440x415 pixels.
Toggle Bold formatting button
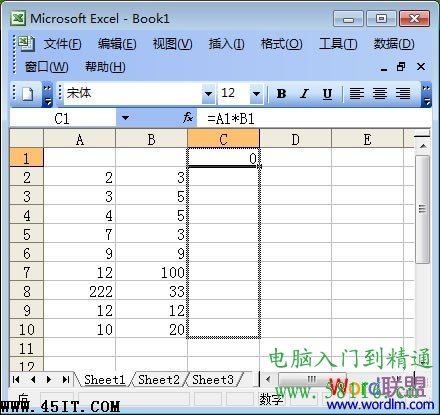pyautogui.click(x=281, y=94)
